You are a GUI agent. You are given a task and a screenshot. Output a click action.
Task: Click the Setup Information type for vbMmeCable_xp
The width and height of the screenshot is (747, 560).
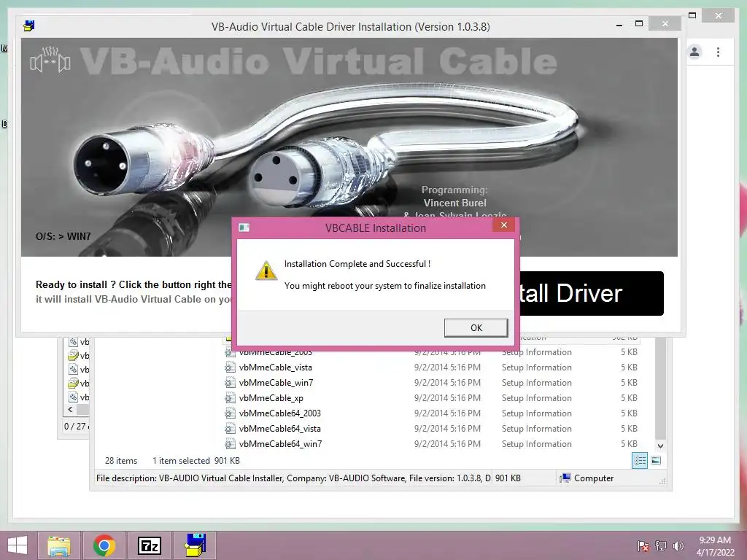click(536, 397)
